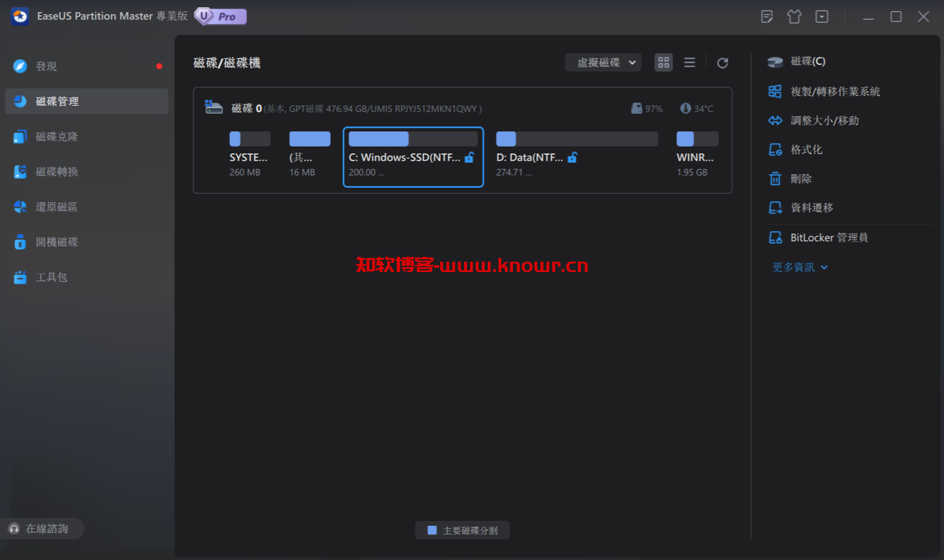Open 還原磁區 partition recovery section
Screen dimensions: 944x560
86,207
